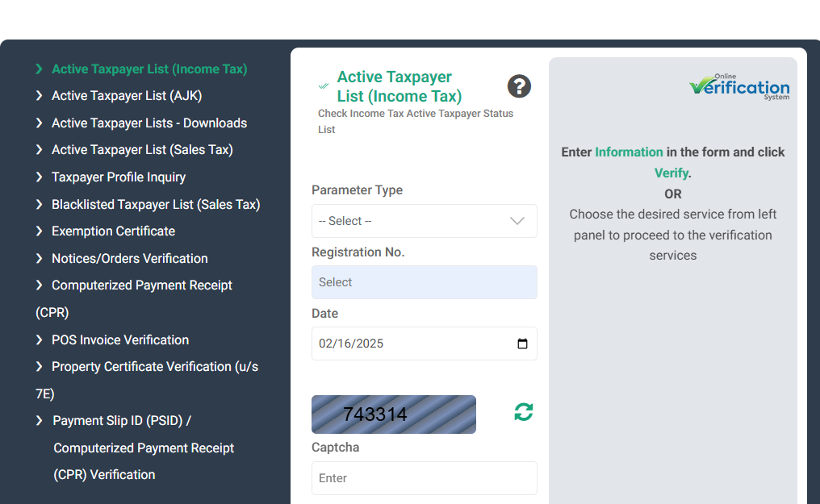Open Active Taxpayer List (Income Tax)
Screen dimensions: 820x504
[x=149, y=69]
